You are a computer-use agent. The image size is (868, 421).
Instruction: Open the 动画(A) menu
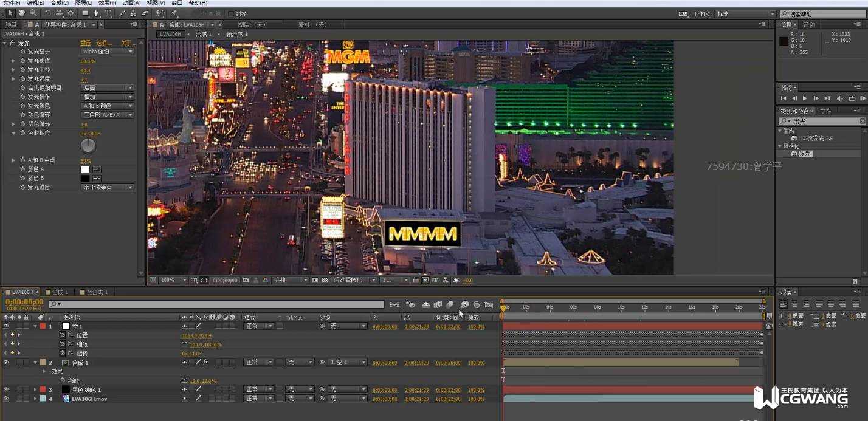click(131, 3)
